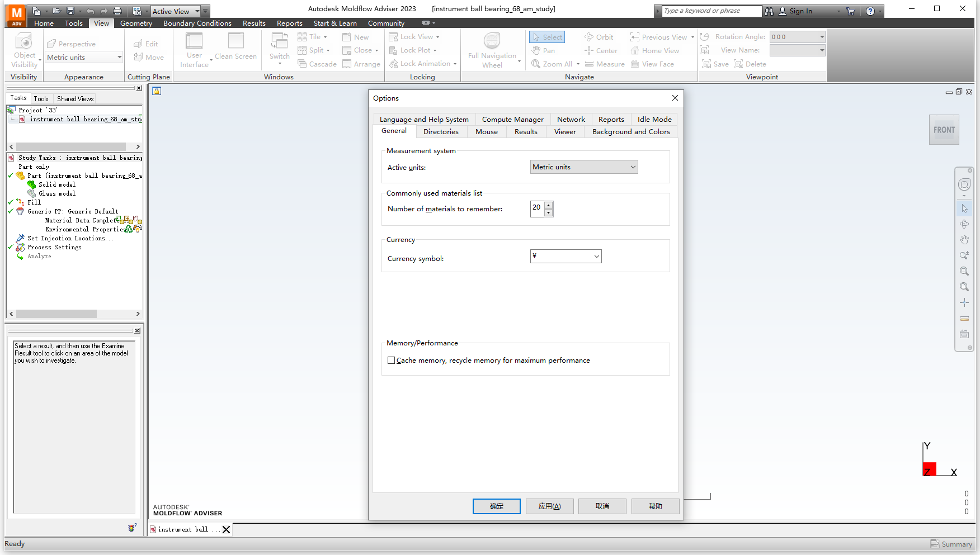Switch to Directories tab in Options
The image size is (980, 555).
click(x=441, y=132)
